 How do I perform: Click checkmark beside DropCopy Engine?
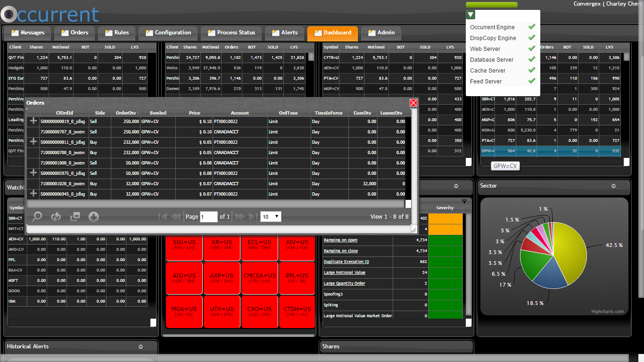(532, 38)
